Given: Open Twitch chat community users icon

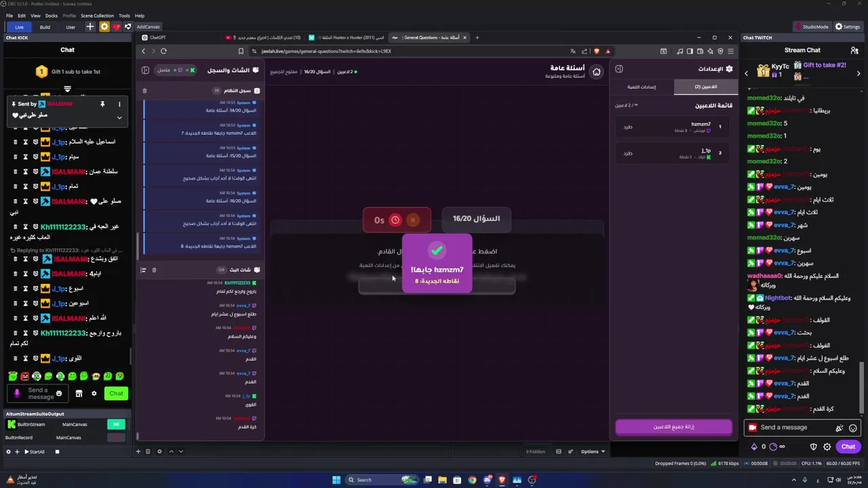Looking at the screenshot, I should tap(854, 50).
